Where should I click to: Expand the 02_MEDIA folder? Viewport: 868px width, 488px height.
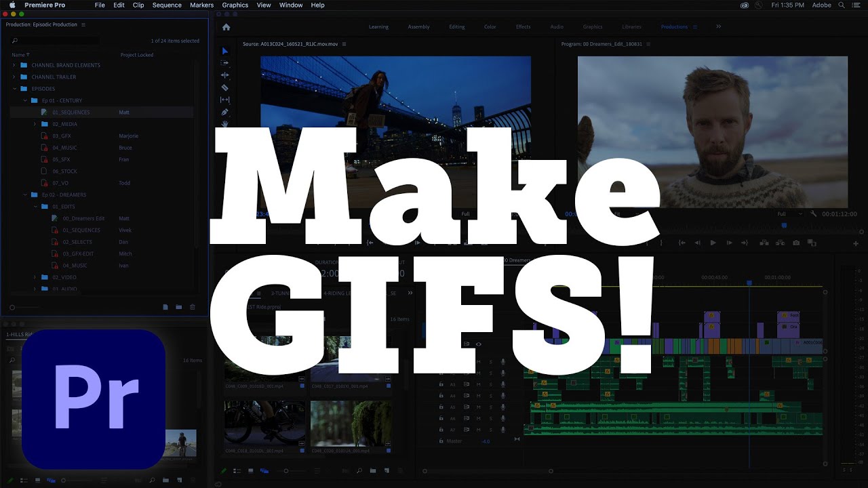(35, 124)
